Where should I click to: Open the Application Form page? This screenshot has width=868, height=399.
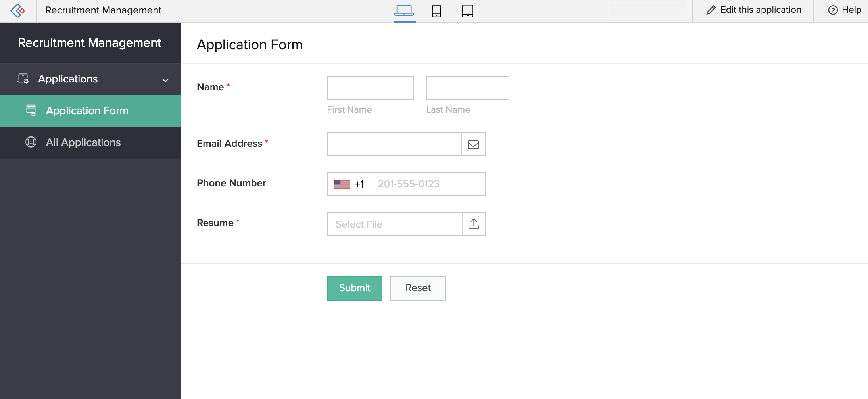87,111
